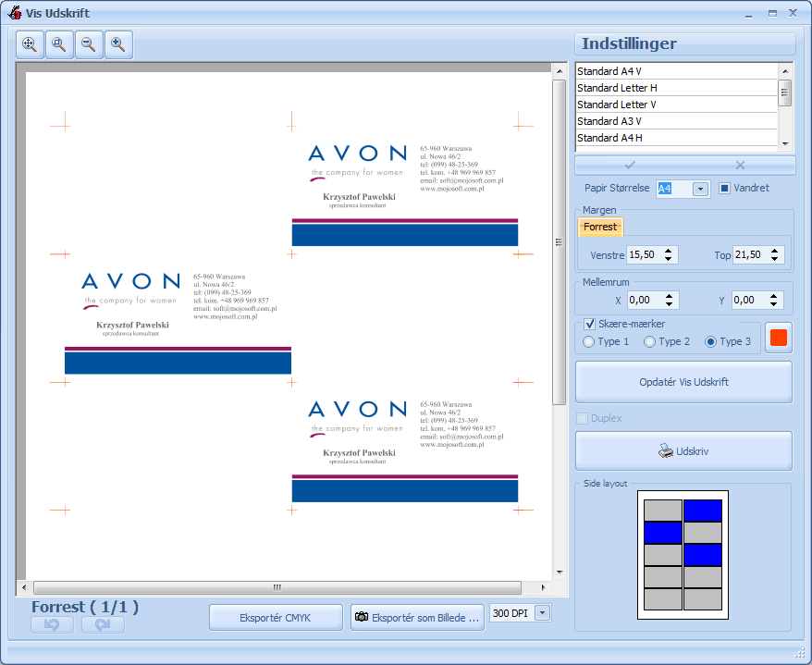Image resolution: width=812 pixels, height=665 pixels.
Task: Increase the Venstre margin with the up arrow
Action: click(x=669, y=251)
